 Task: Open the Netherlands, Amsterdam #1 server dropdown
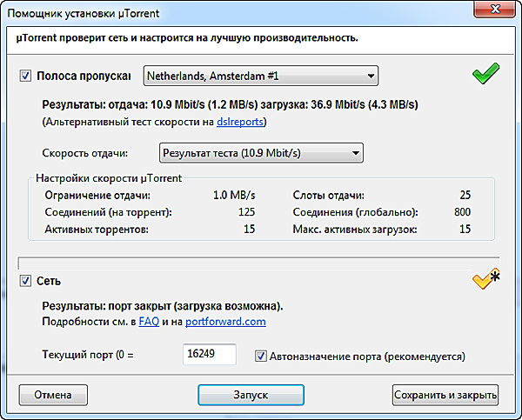(259, 77)
